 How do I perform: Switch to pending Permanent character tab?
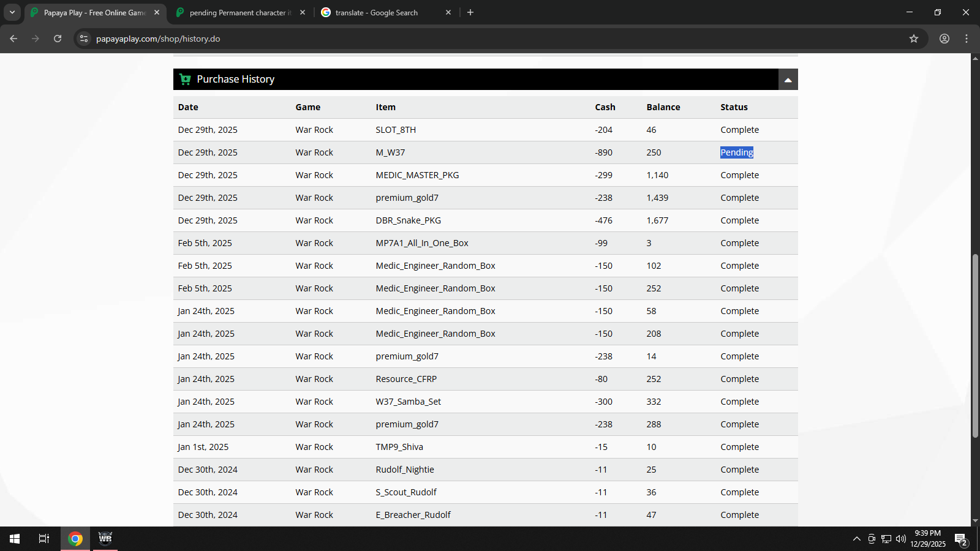click(x=239, y=12)
